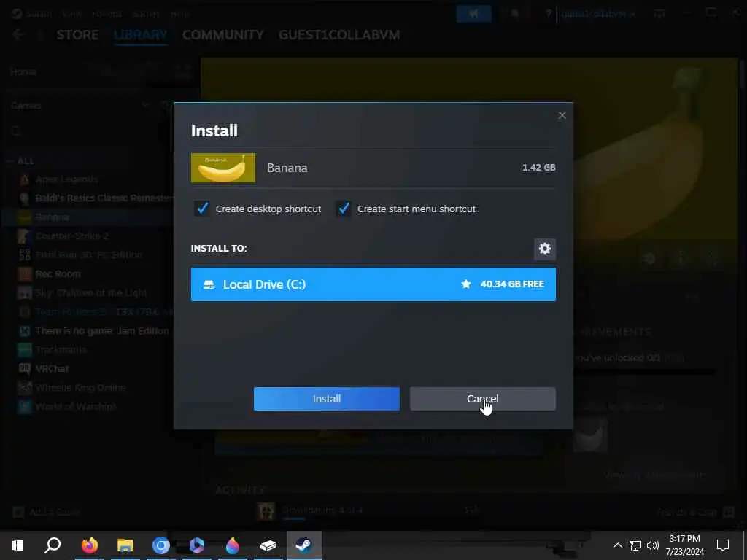Open the Help menu
Screen dimensions: 747x560
(x=179, y=13)
